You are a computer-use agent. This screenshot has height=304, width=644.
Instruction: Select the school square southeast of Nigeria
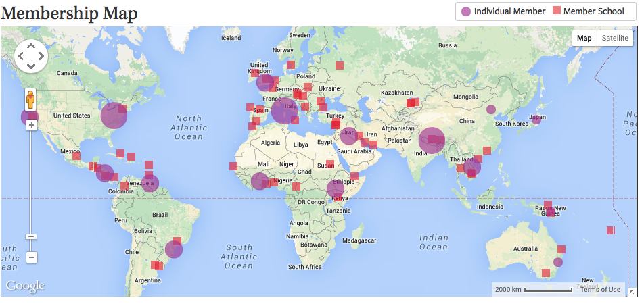tap(296, 186)
